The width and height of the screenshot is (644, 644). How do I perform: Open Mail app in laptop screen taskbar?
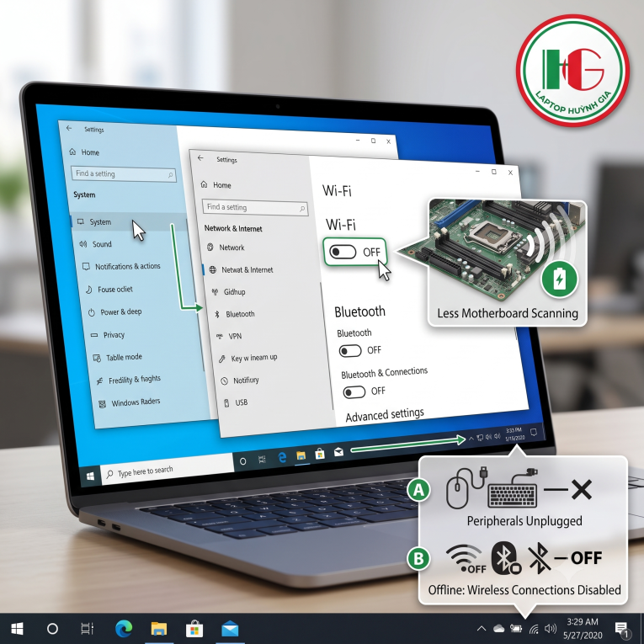click(x=339, y=452)
